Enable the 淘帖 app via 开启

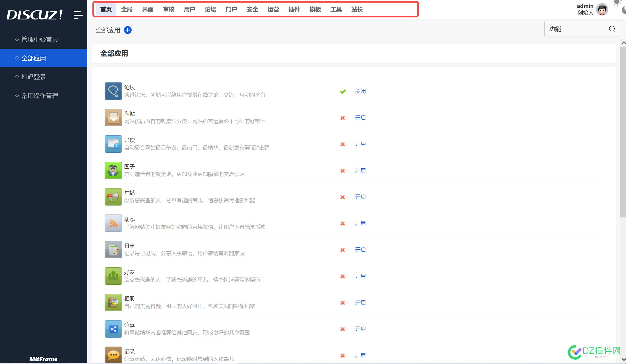[360, 118]
